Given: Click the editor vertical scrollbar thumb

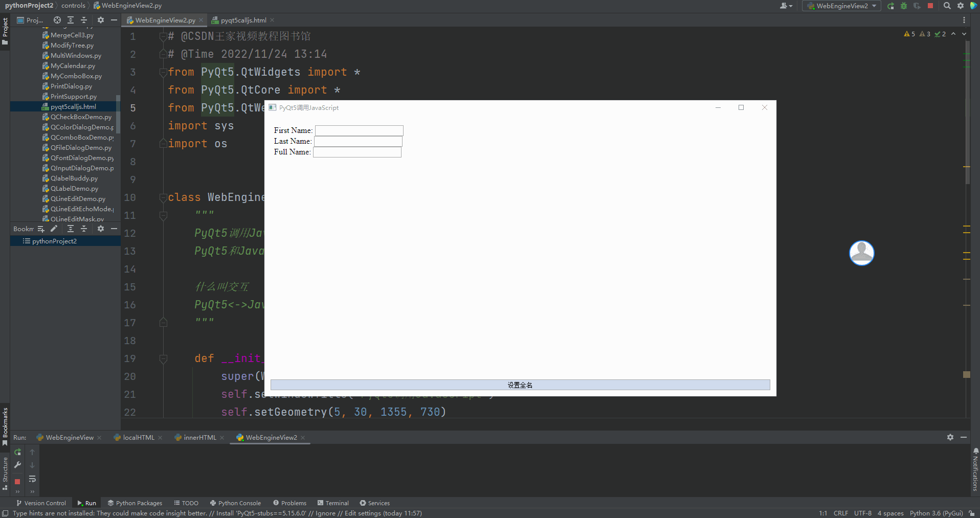Looking at the screenshot, I should (968, 112).
